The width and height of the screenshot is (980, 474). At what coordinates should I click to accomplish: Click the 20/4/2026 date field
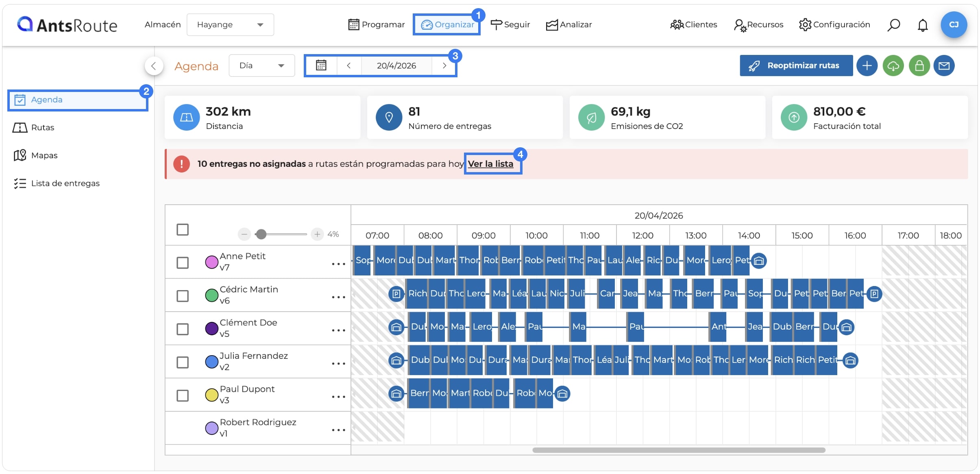(396, 66)
